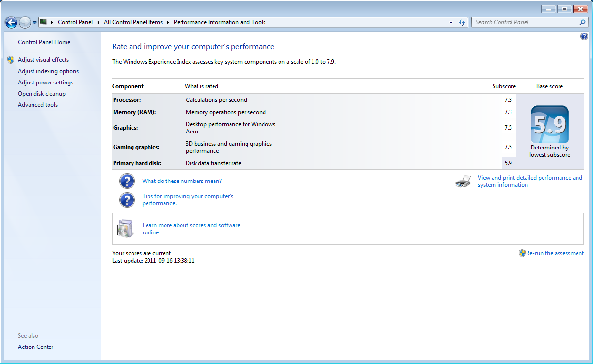Click the Last update timestamp text
593x364 pixels.
click(153, 261)
